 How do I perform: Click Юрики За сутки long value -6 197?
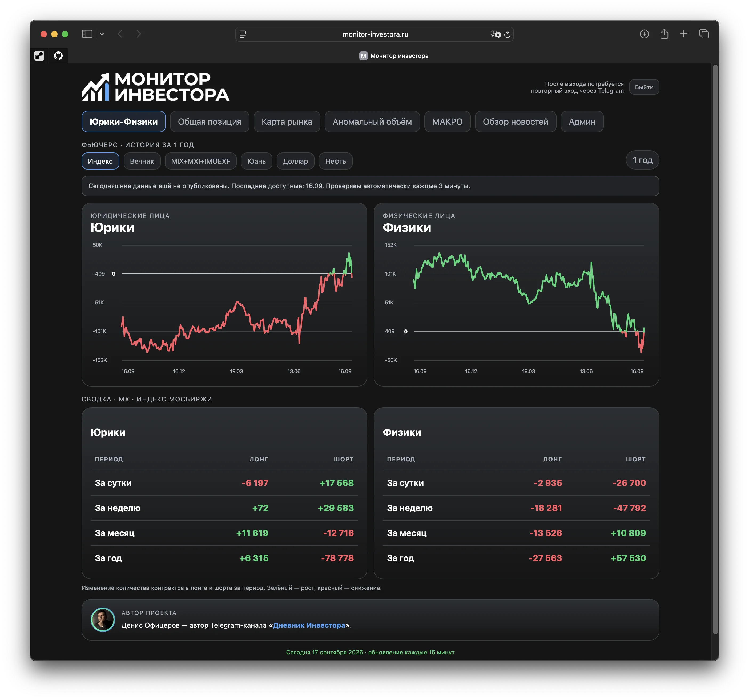point(255,483)
